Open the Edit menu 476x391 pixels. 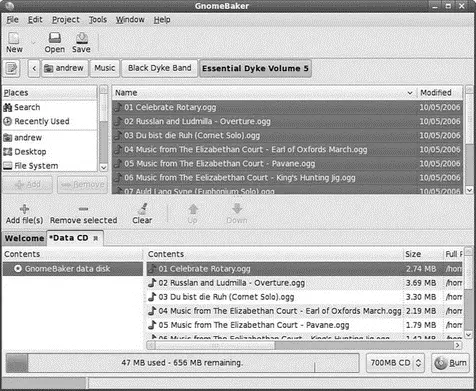(35, 20)
